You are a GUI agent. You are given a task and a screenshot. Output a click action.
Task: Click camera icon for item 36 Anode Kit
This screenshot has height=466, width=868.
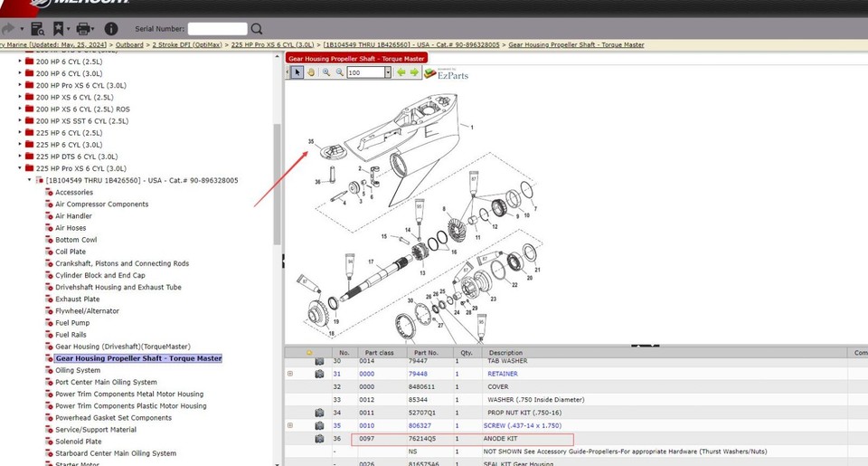319,439
